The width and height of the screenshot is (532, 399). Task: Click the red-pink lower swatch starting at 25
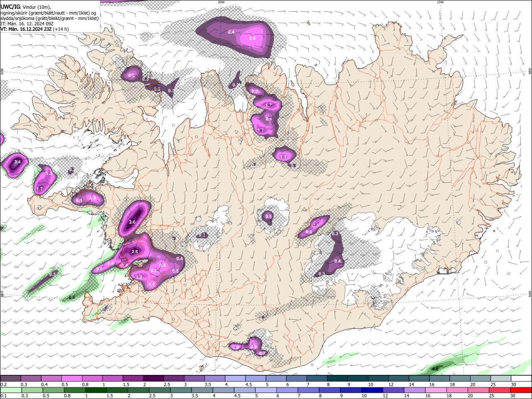(x=500, y=390)
